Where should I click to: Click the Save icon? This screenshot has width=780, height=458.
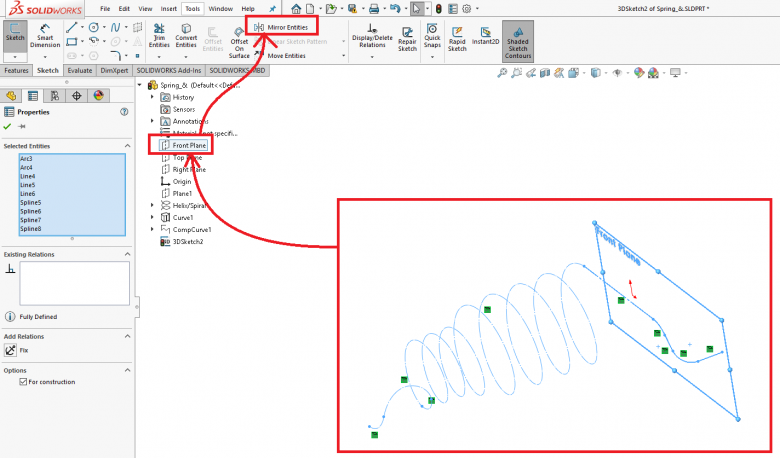[353, 8]
